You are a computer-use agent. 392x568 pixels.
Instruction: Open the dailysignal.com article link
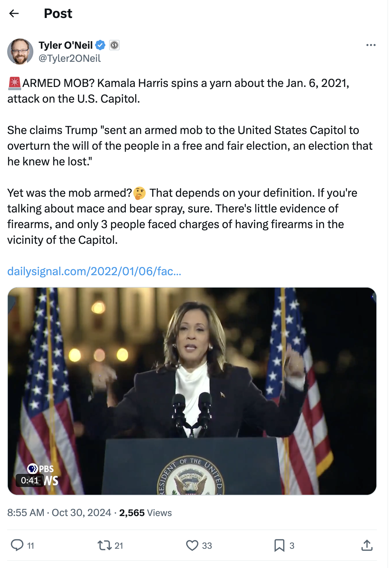pyautogui.click(x=94, y=271)
